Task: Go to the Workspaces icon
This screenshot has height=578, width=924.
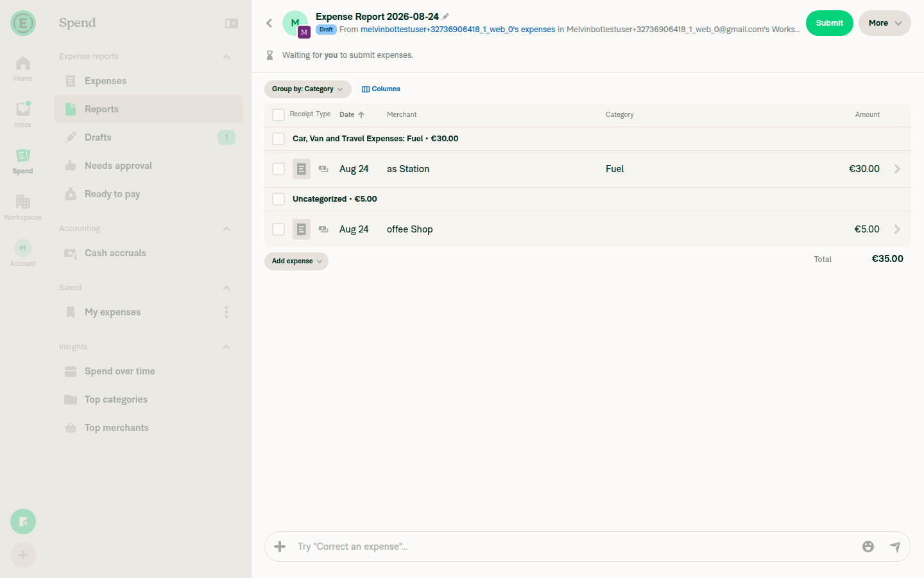Action: coord(23,202)
